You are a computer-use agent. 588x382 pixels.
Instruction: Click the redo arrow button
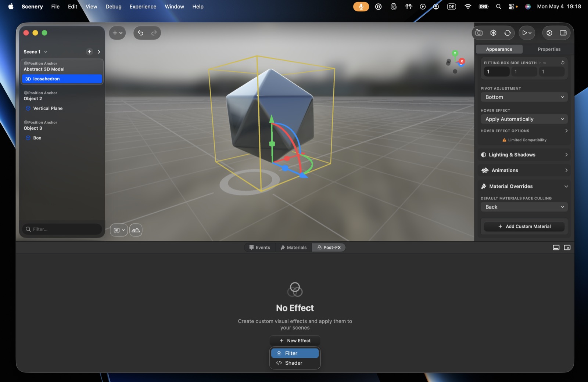pos(154,33)
